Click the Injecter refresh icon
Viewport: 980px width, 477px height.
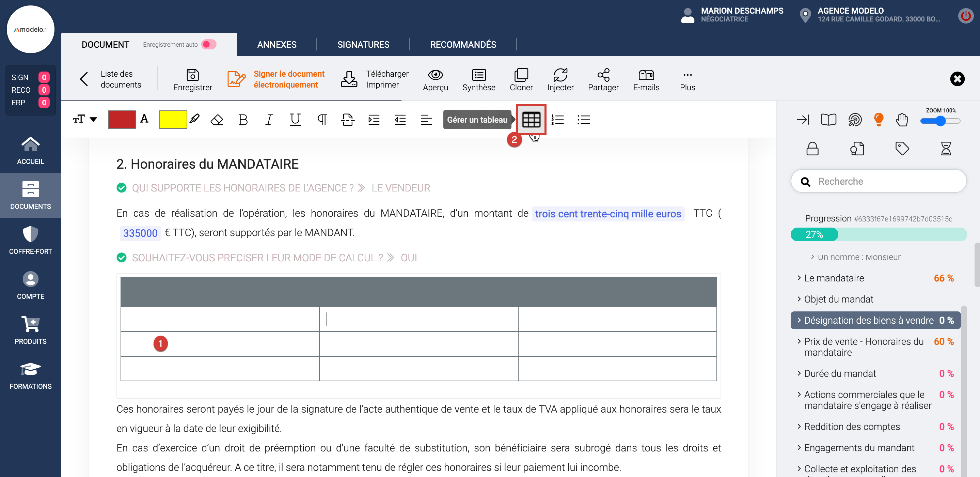[x=560, y=75]
